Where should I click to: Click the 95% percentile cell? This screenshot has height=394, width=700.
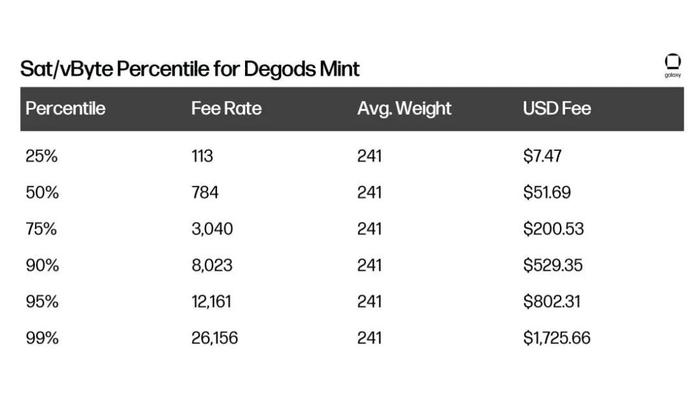[x=42, y=302]
